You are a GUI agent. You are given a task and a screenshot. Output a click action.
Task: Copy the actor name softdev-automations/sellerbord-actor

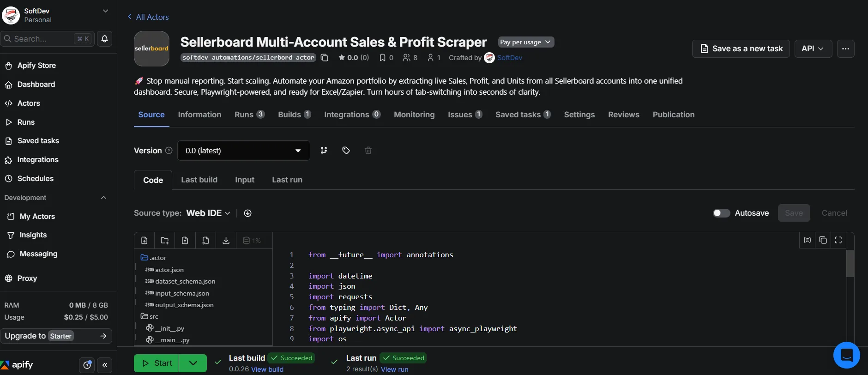(x=325, y=58)
